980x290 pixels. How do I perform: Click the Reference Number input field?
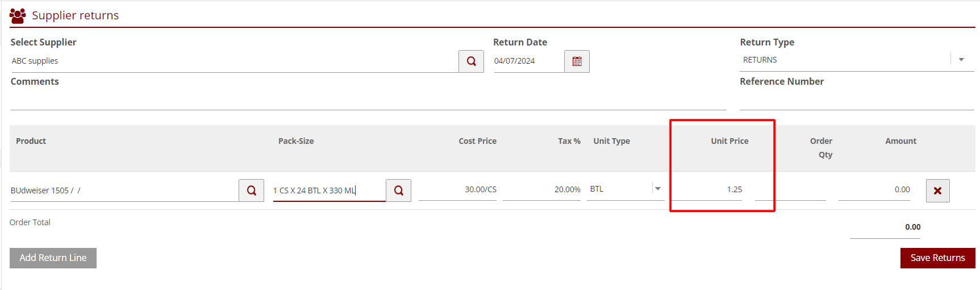pos(856,101)
